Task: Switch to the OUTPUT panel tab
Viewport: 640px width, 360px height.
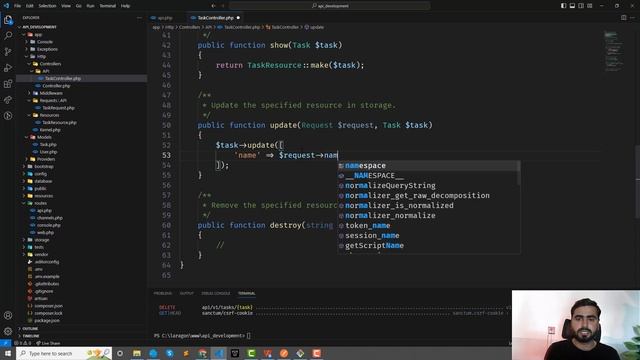Action: [187, 293]
